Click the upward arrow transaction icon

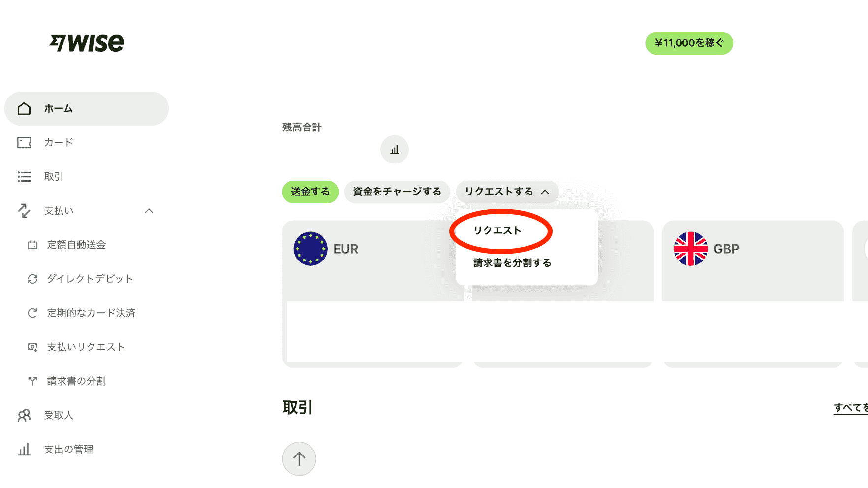coord(299,459)
